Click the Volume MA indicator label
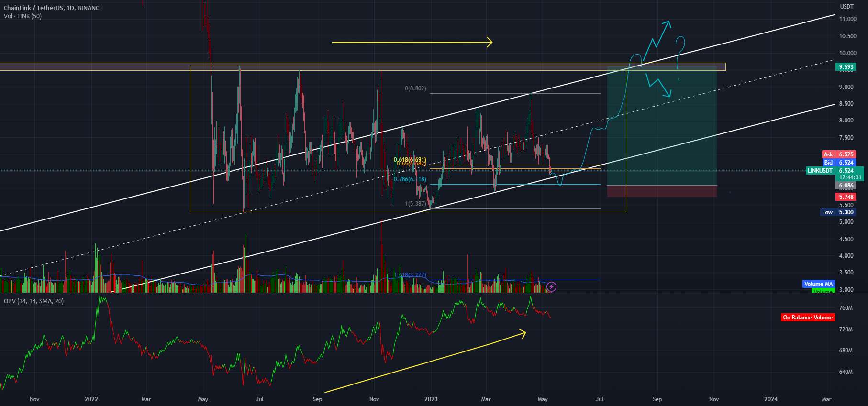 (818, 284)
